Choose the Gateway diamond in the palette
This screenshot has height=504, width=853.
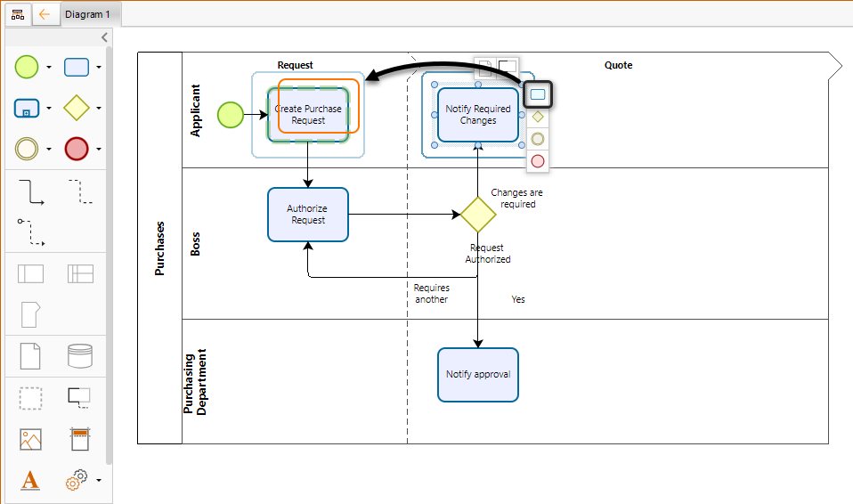77,108
